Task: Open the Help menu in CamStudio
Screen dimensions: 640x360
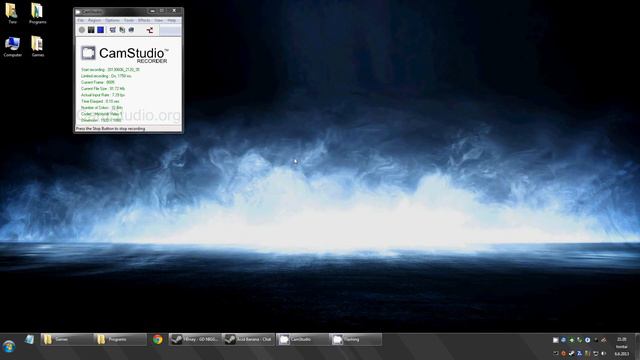Action: coord(172,20)
